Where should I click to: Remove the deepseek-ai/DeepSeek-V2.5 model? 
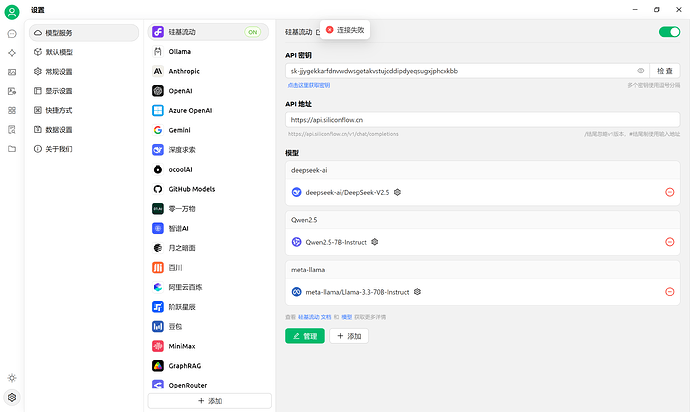coord(669,192)
